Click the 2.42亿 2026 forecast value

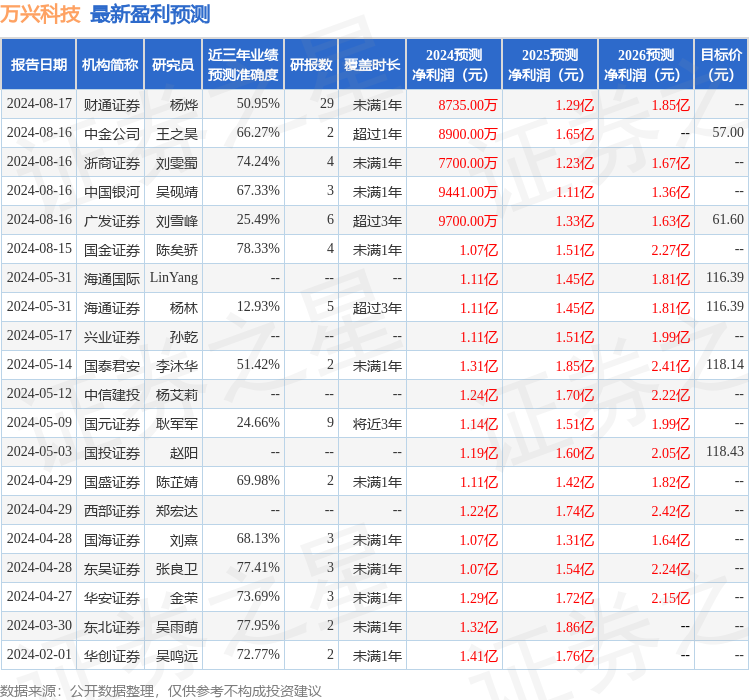(x=671, y=511)
